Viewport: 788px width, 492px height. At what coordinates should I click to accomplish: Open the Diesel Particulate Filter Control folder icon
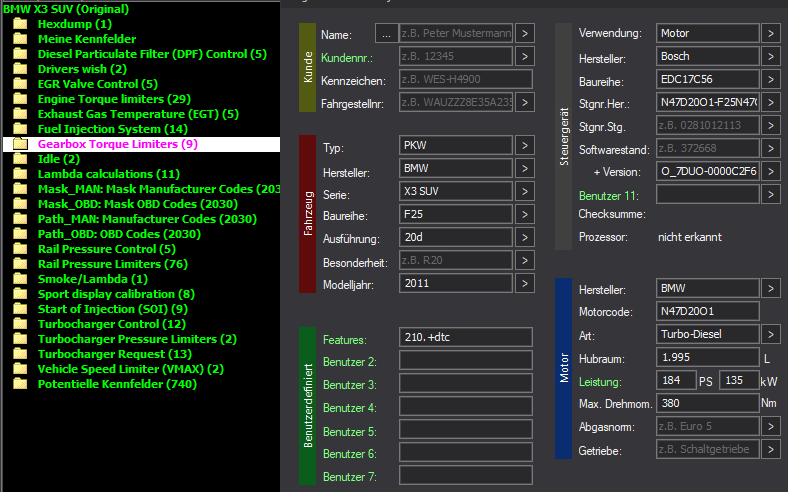[20, 54]
